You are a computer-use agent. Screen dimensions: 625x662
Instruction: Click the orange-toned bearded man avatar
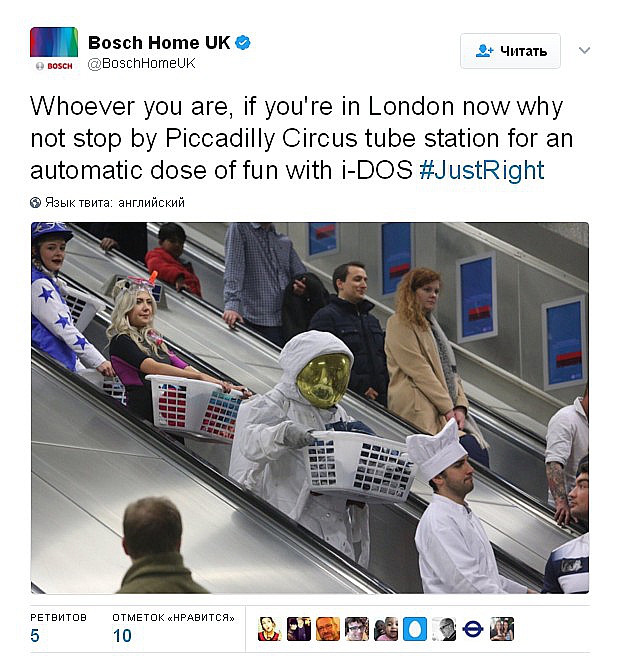[x=328, y=629]
